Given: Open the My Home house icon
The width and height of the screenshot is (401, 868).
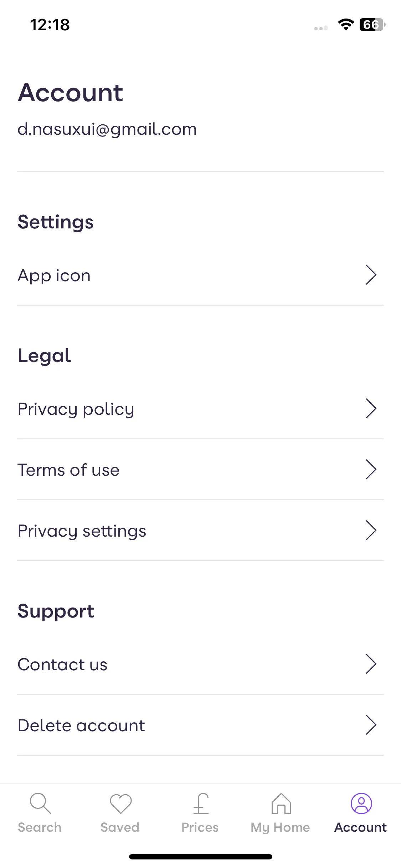Looking at the screenshot, I should [x=281, y=804].
